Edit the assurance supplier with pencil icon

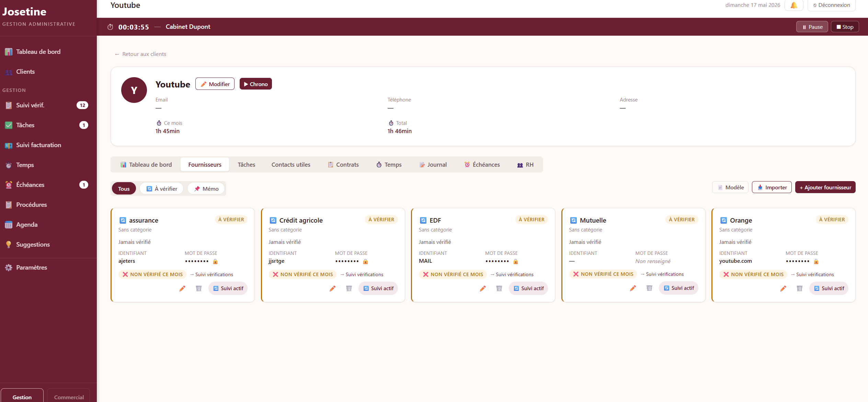tap(182, 288)
